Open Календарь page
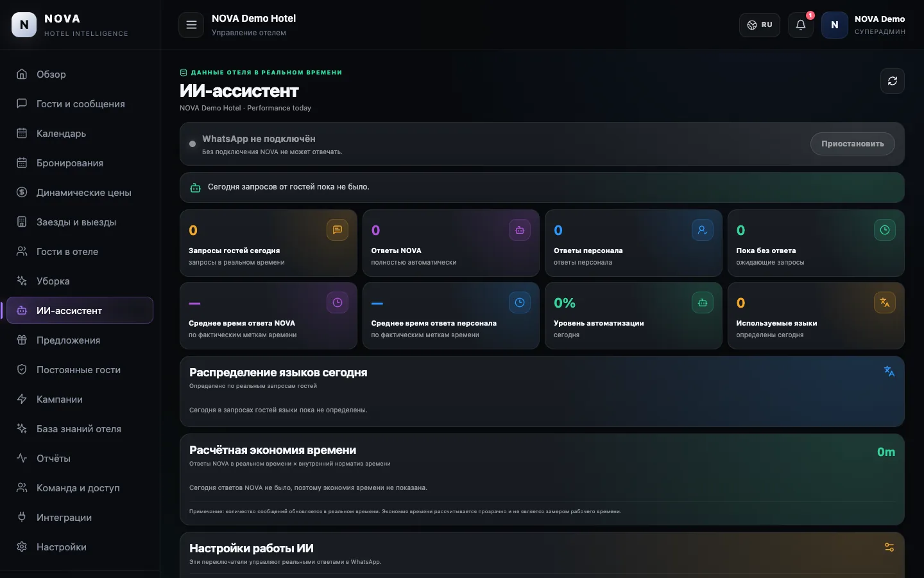Screen dimensions: 924x578 [80, 134]
